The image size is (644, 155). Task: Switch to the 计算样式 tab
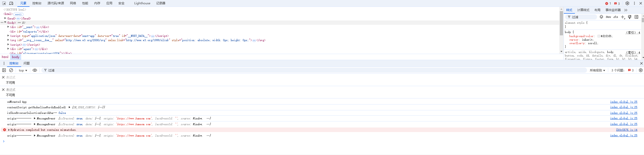click(x=583, y=10)
